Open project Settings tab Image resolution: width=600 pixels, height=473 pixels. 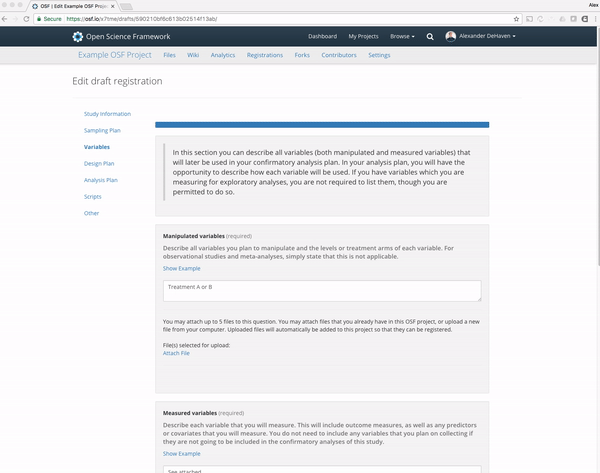click(379, 55)
